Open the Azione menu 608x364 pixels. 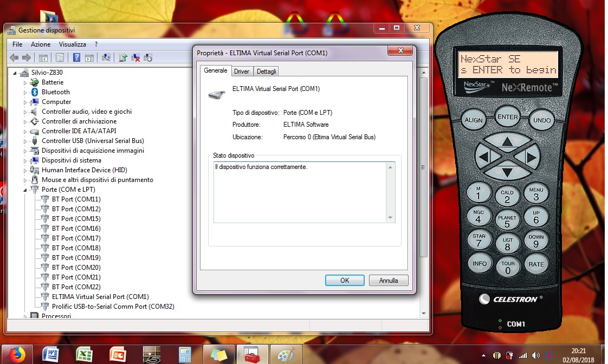[x=41, y=44]
